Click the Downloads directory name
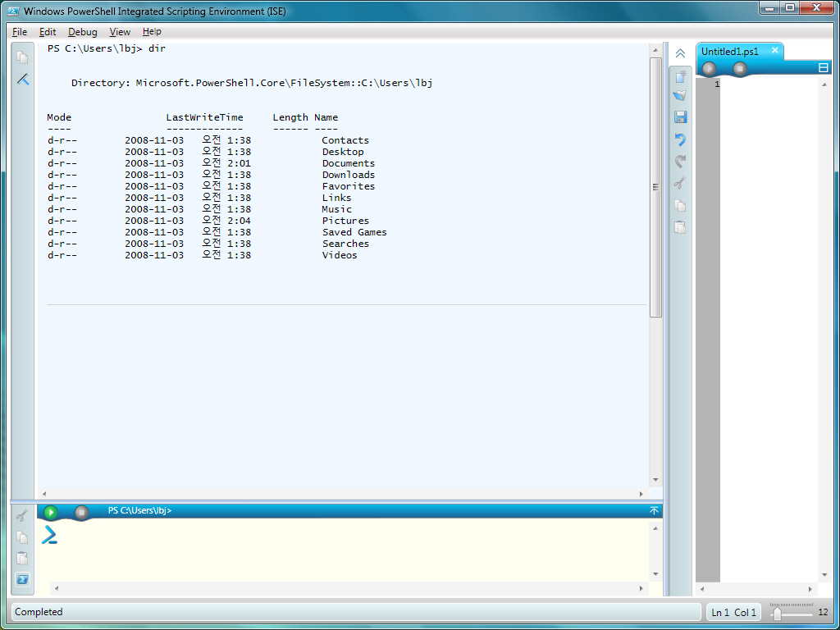This screenshot has height=630, width=840. 349,176
